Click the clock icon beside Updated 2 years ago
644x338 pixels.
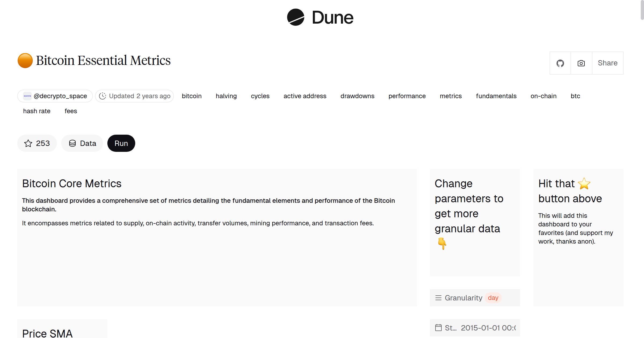coord(103,96)
